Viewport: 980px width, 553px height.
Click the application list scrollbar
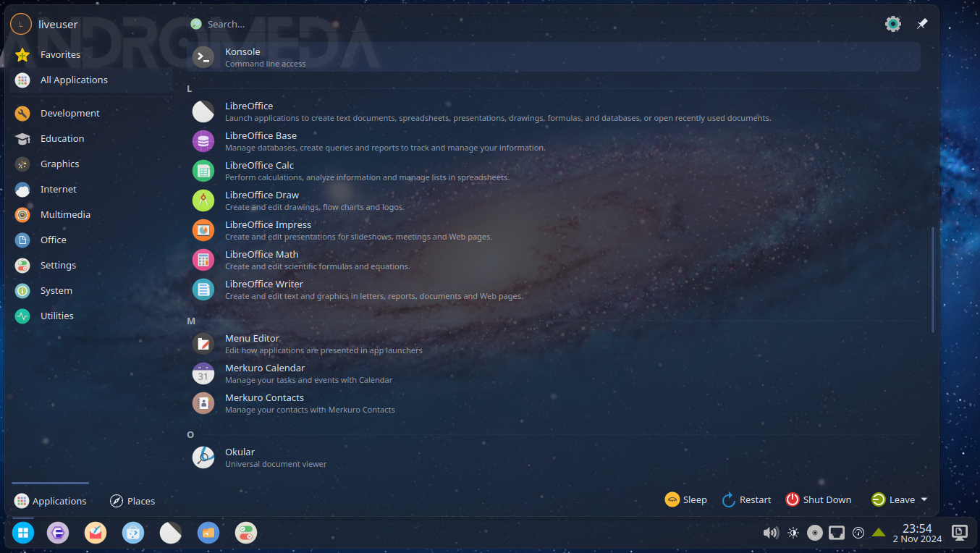932,279
